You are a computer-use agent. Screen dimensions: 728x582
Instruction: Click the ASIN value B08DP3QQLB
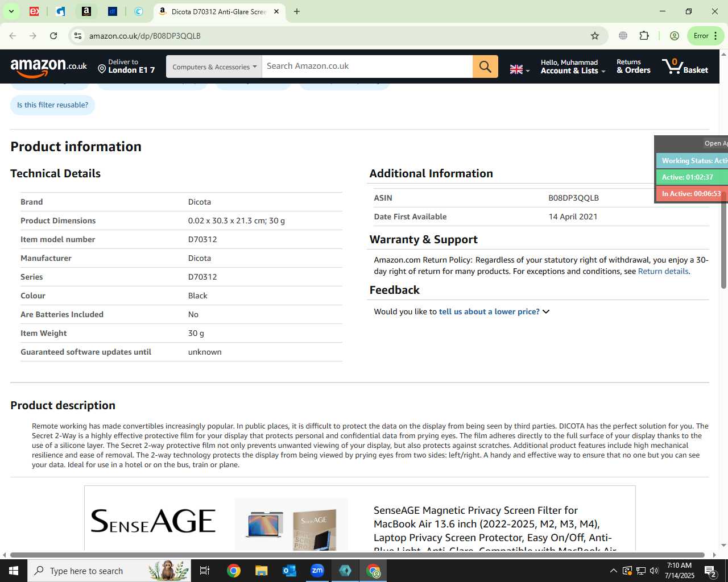(573, 198)
